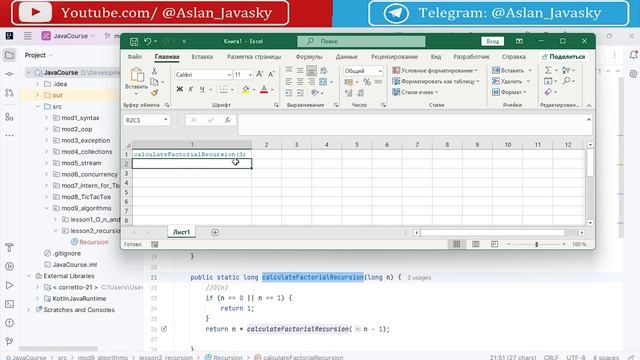The image size is (640, 360).
Task: Open fill color dropdown arrow
Action: point(253,90)
